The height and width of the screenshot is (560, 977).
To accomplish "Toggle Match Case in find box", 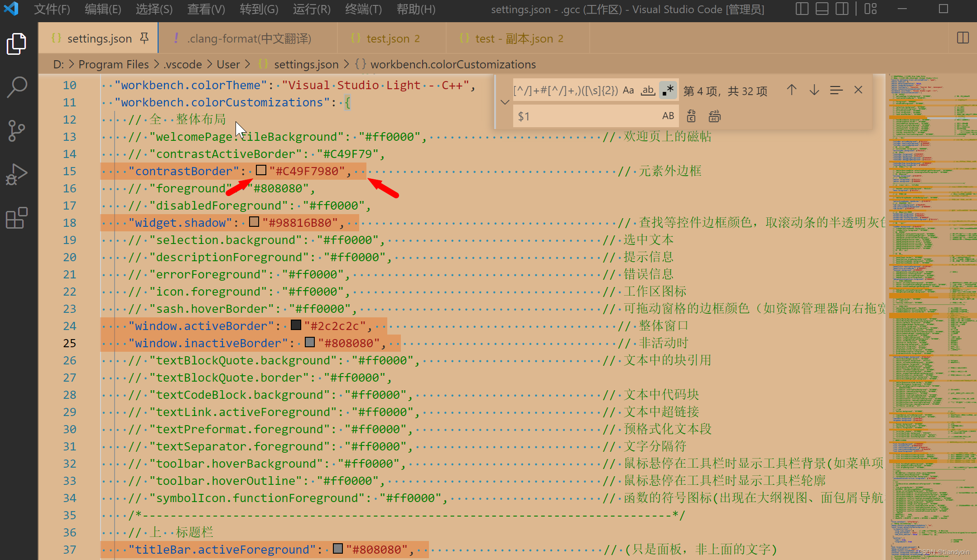I will pos(628,90).
